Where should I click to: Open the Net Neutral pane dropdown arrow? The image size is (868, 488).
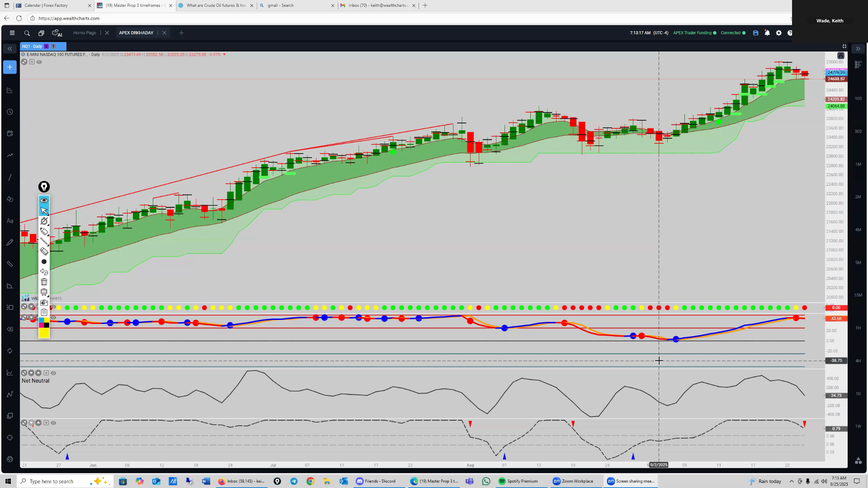(x=31, y=373)
